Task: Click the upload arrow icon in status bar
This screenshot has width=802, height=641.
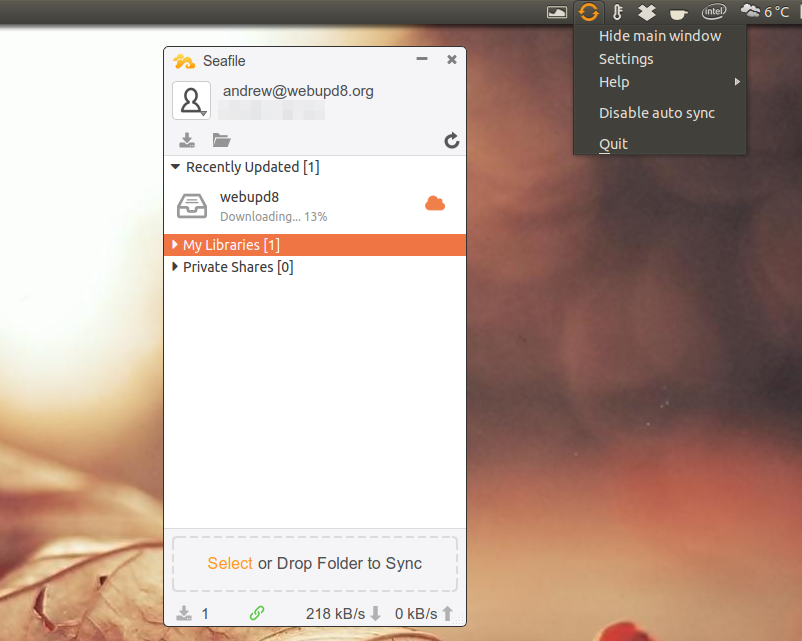Action: (448, 613)
